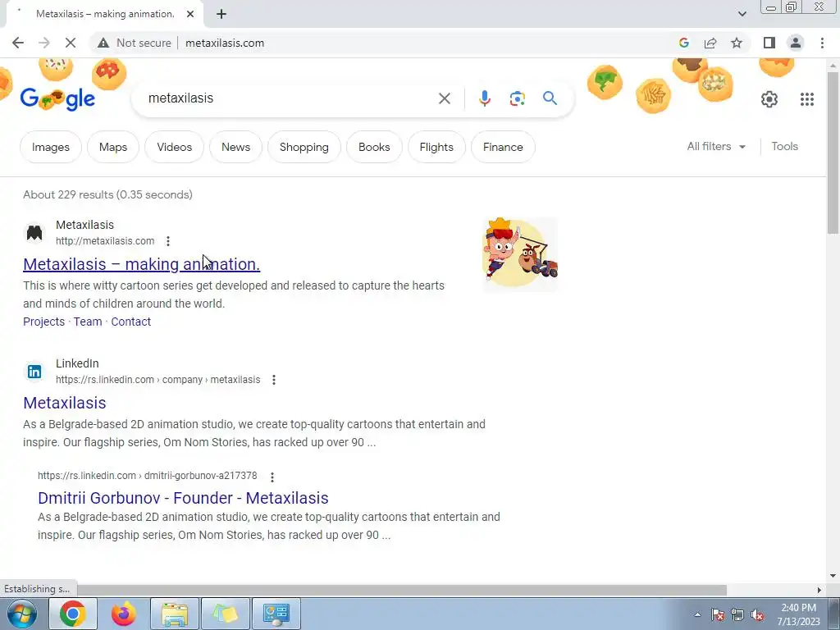The height and width of the screenshot is (630, 840).
Task: Click the forward navigation arrow
Action: click(44, 43)
